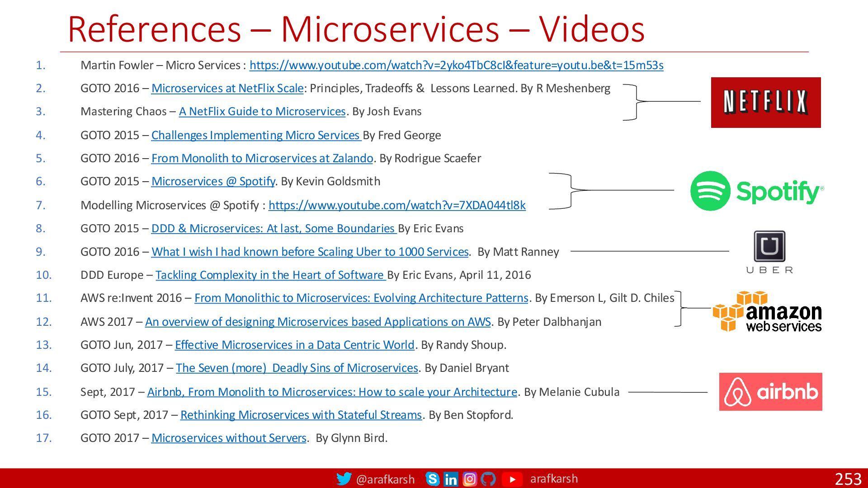Click 'By Emerson L, Gilt D. Chiles' text
Screen dimensions: 868x488
tap(604, 298)
